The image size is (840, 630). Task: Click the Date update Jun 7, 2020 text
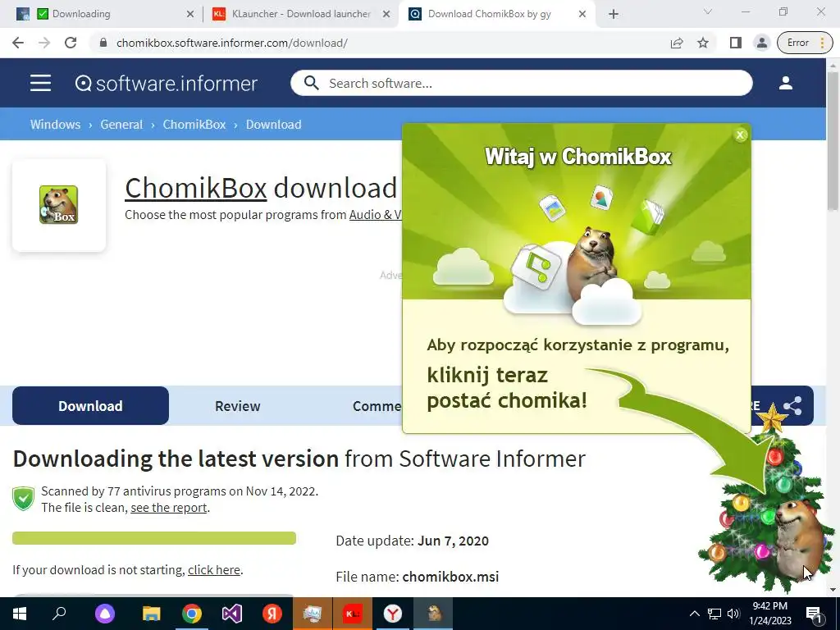coord(412,541)
